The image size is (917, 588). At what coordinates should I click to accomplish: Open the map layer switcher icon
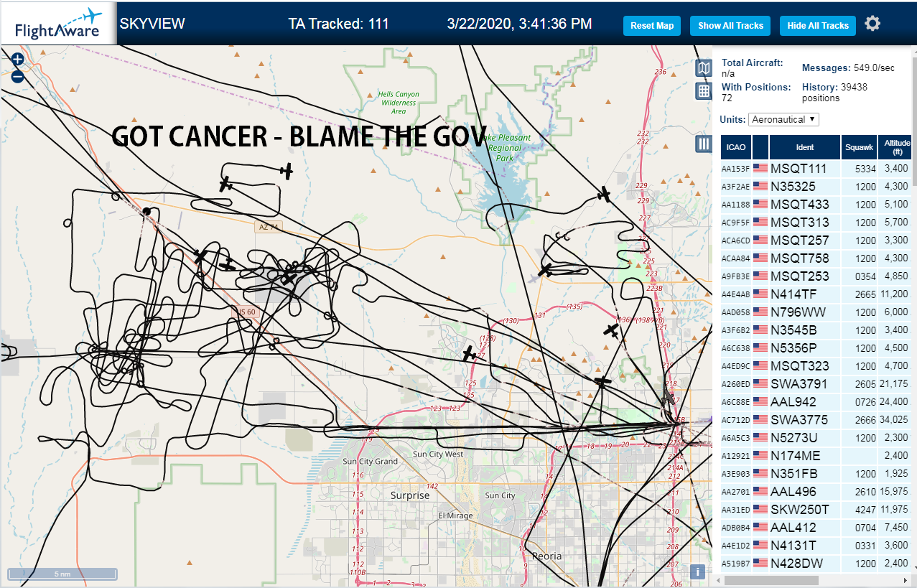[x=704, y=68]
